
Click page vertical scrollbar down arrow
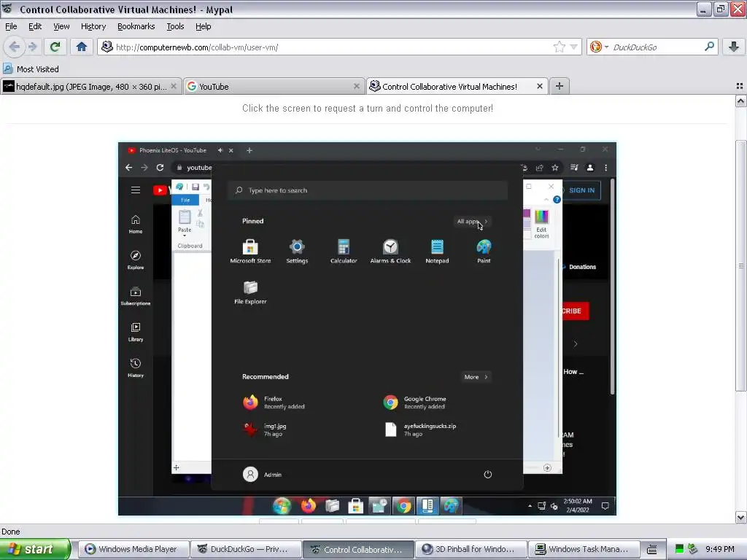[x=741, y=517]
